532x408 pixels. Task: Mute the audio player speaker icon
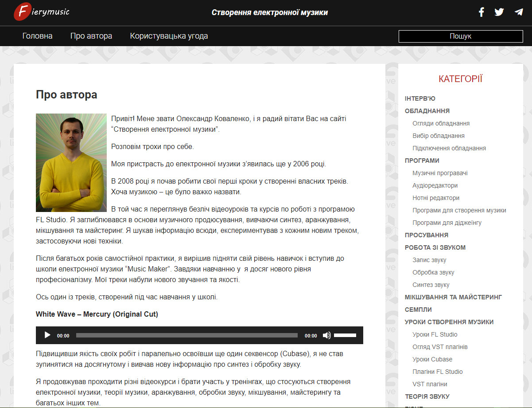tap(327, 335)
